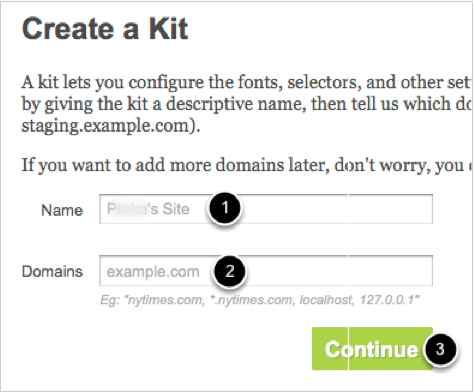Focus the Name text field
The image size is (474, 392).
[266, 209]
